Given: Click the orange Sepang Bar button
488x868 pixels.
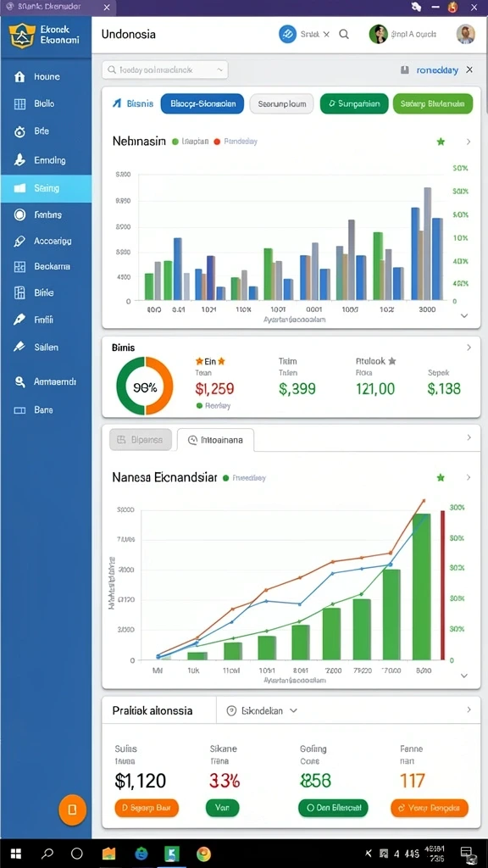Looking at the screenshot, I should [147, 808].
